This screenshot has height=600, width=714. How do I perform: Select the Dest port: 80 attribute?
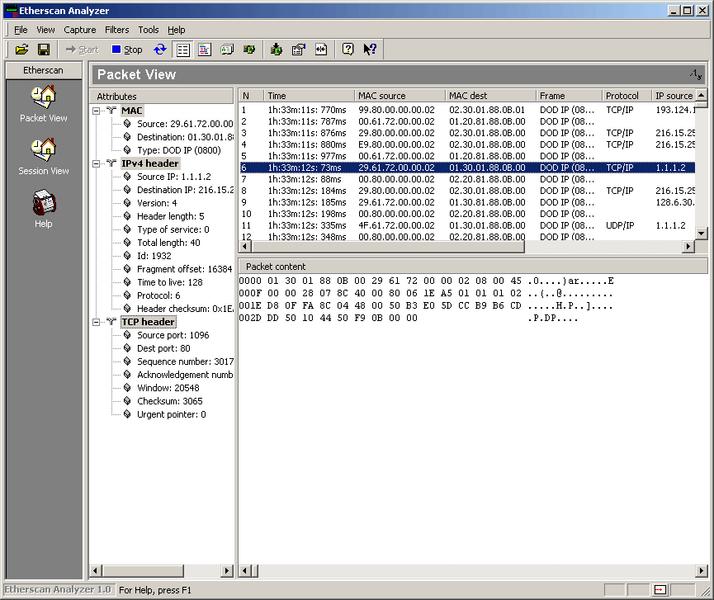click(163, 348)
